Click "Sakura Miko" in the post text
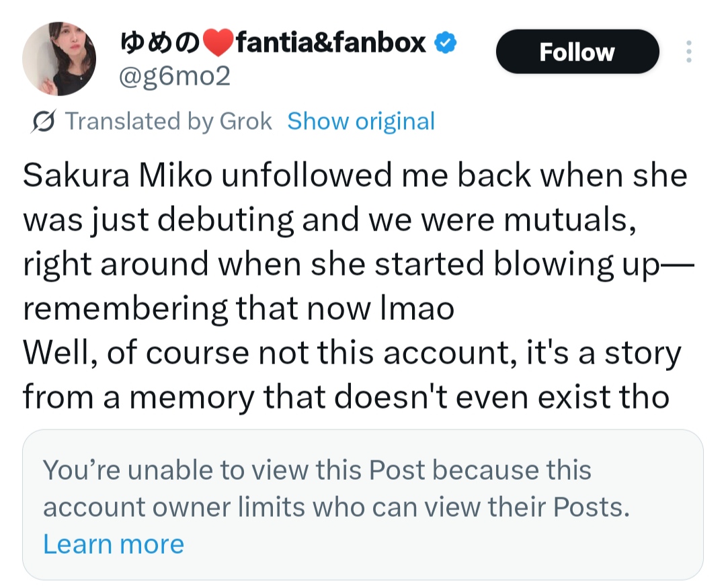726x588 pixels. pos(118,176)
